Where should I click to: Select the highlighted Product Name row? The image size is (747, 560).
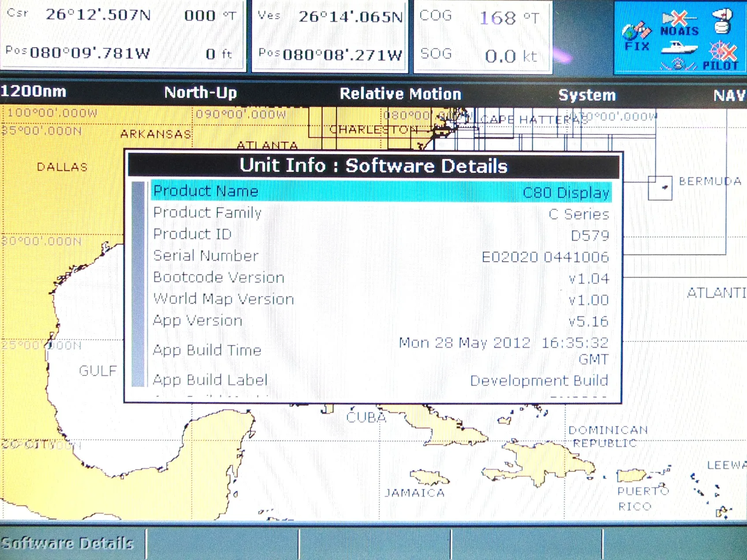381,192
